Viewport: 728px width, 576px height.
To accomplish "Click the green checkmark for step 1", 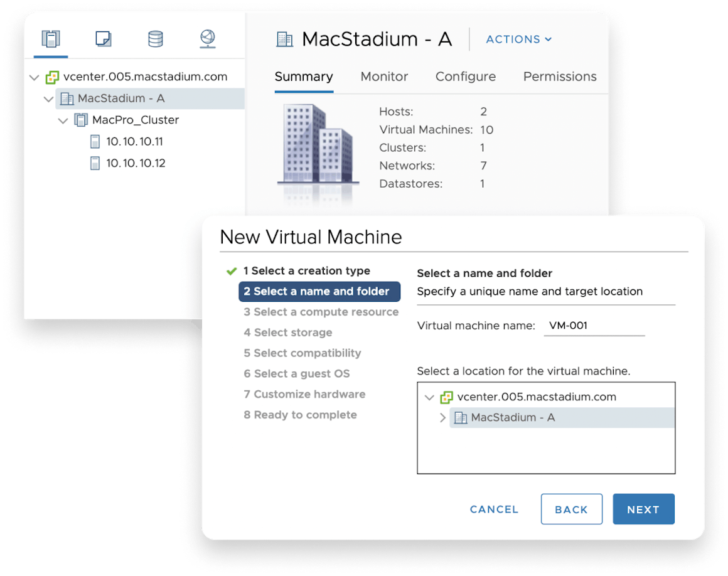I will (x=232, y=271).
